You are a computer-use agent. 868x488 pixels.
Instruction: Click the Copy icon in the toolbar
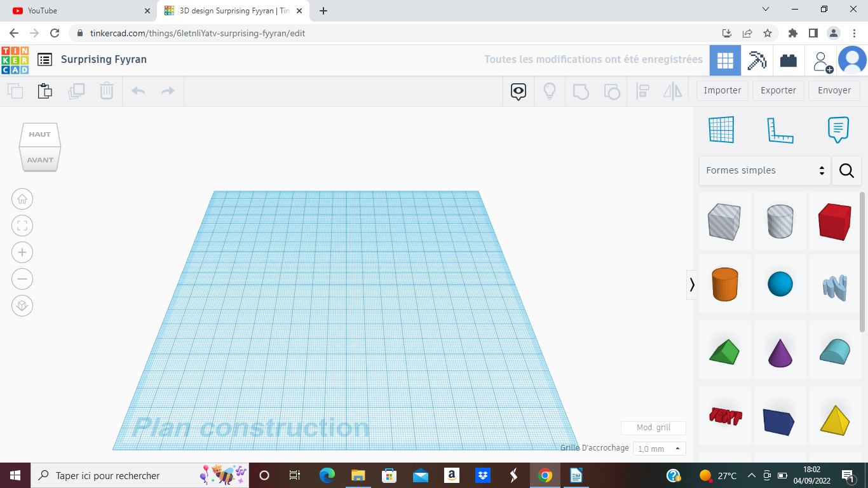15,91
